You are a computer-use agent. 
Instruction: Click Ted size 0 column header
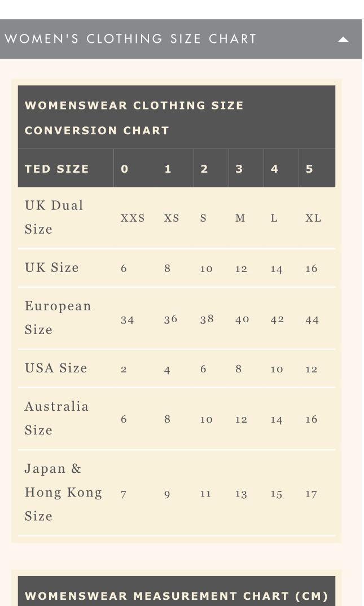125,169
